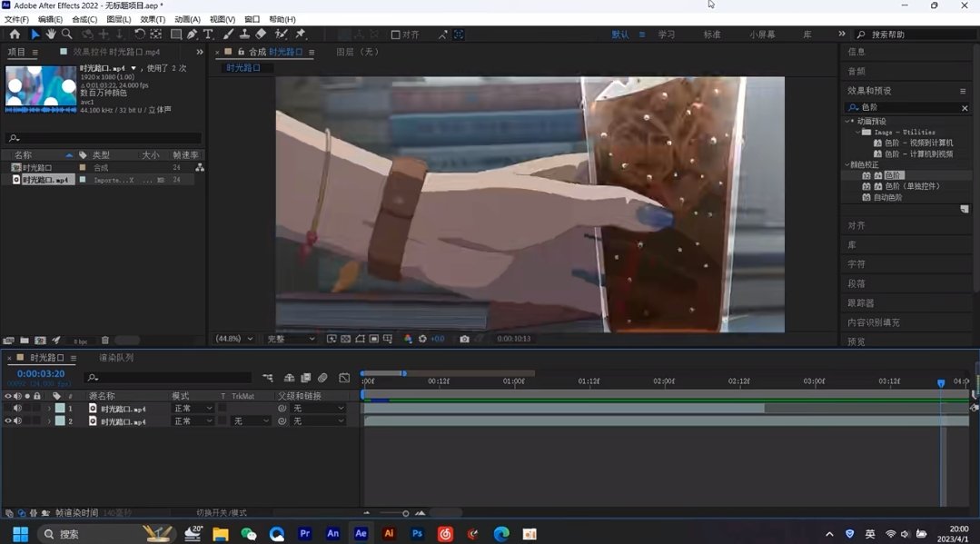The image size is (980, 544).
Task: Expand layer 2 properties triangle
Action: pos(49,421)
